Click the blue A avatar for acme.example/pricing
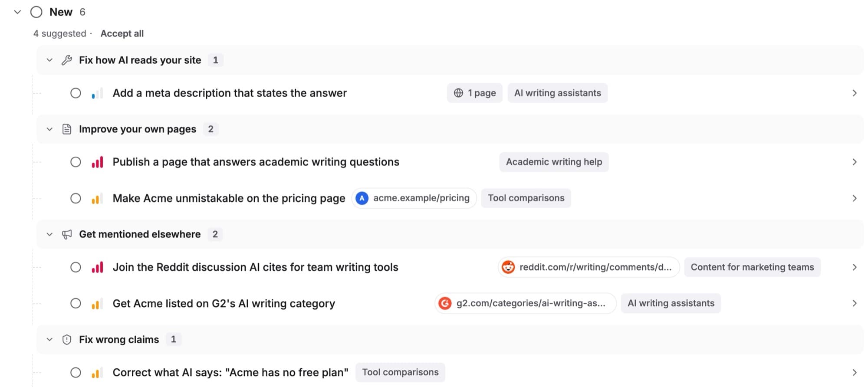The width and height of the screenshot is (868, 387). pos(362,198)
